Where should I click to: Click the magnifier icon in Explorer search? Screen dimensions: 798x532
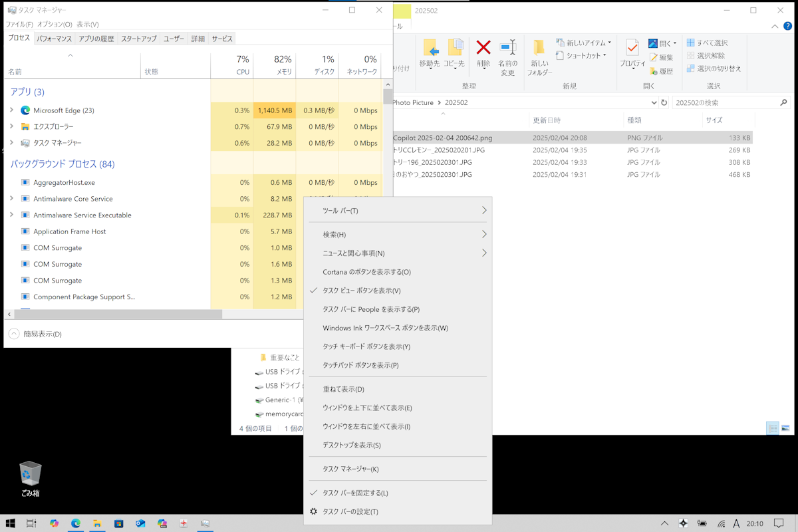[783, 102]
